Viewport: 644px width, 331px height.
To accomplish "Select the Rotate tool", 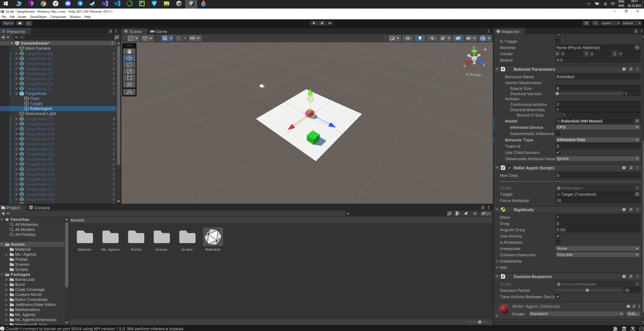I will pyautogui.click(x=129, y=65).
